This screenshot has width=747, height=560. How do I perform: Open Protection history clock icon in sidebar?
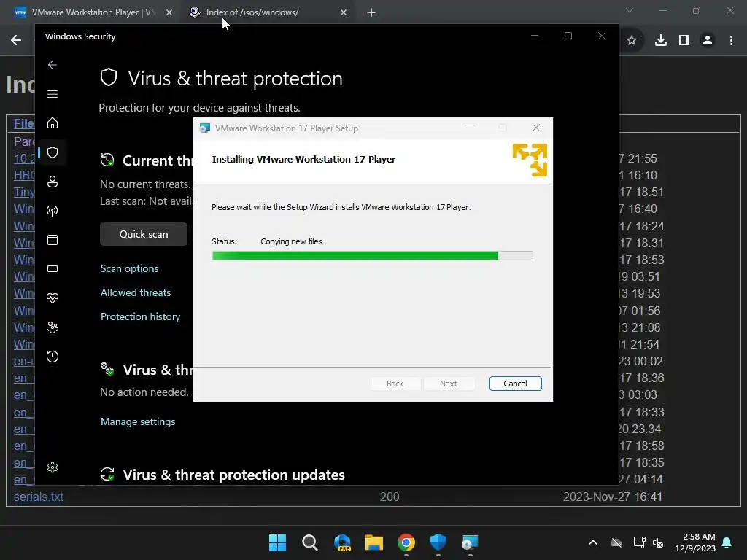tap(53, 356)
